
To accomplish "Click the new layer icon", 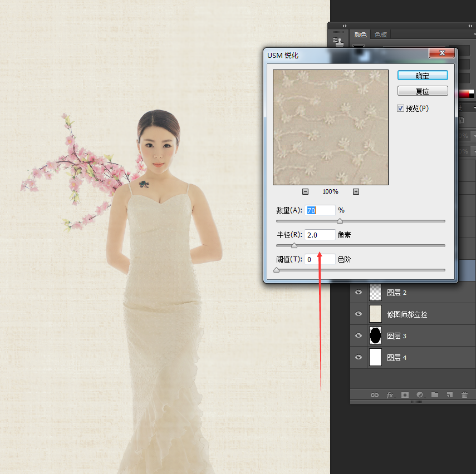I will click(x=450, y=395).
